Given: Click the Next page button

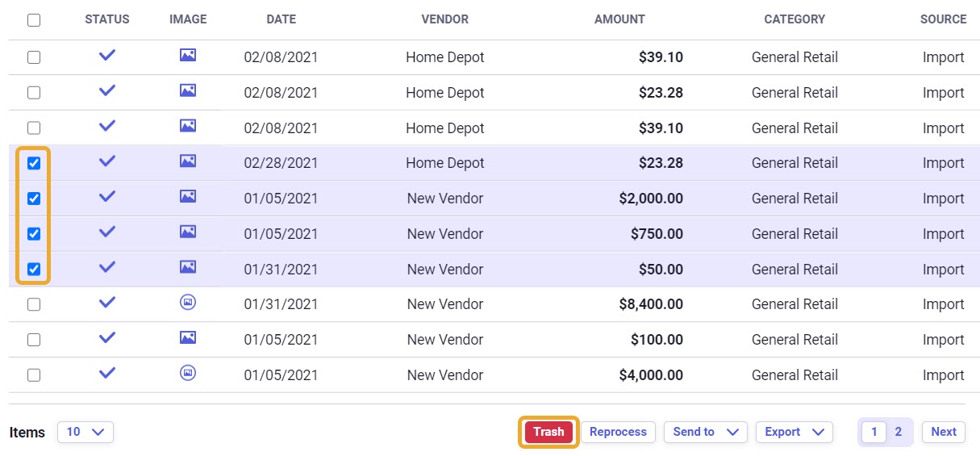Looking at the screenshot, I should pyautogui.click(x=944, y=432).
